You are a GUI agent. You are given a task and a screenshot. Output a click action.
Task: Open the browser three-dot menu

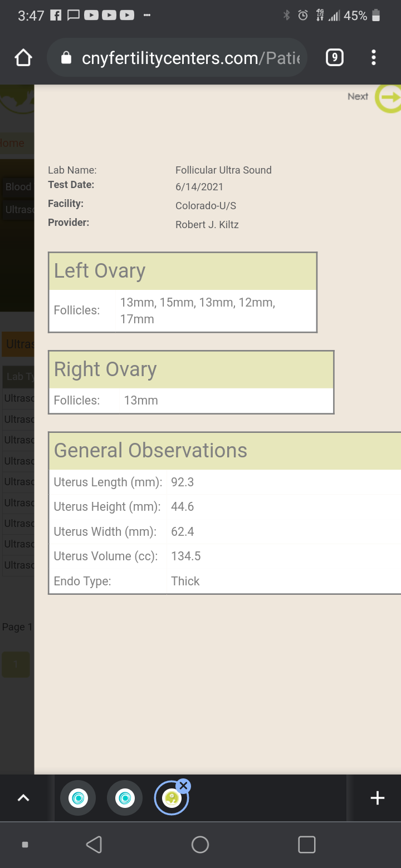point(374,57)
